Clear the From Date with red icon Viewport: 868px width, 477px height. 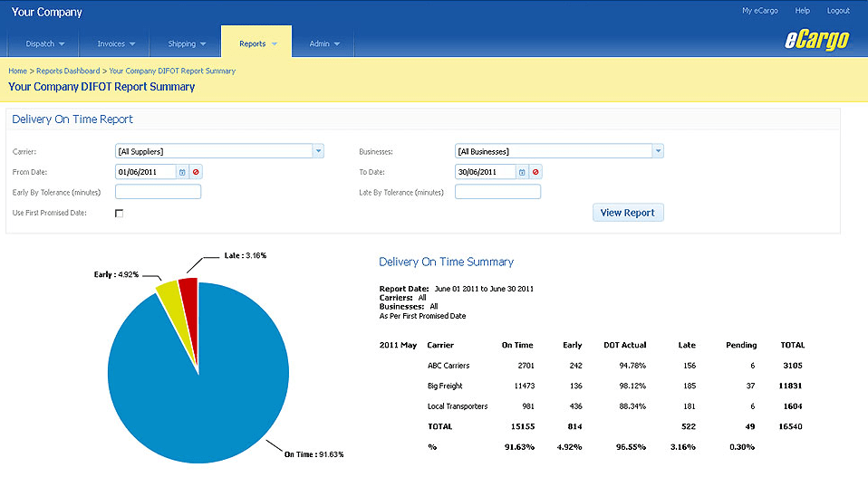tap(196, 172)
